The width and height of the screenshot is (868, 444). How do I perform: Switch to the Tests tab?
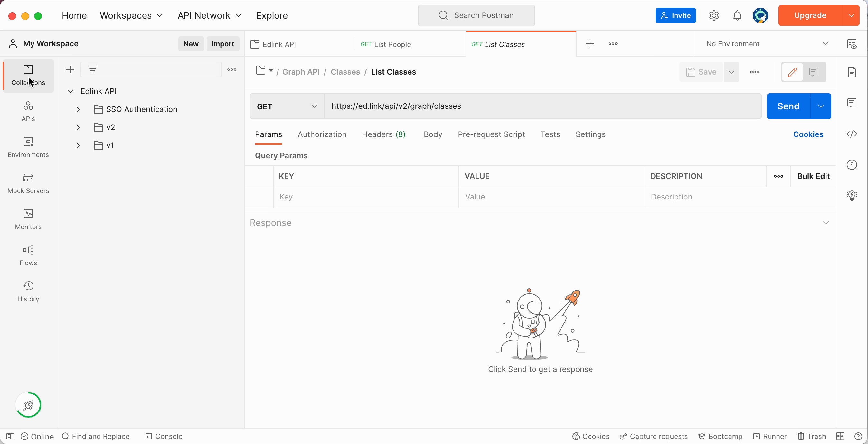click(x=550, y=134)
